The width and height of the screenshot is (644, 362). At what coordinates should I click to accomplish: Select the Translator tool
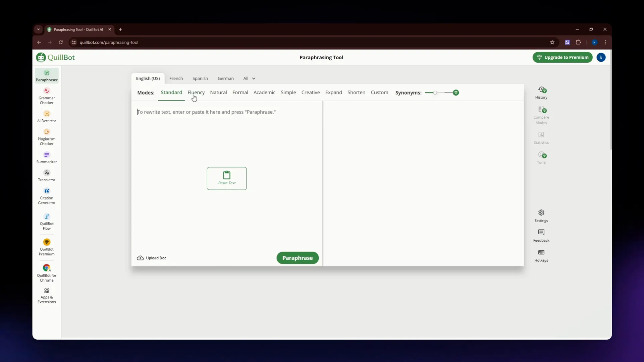[x=46, y=176]
